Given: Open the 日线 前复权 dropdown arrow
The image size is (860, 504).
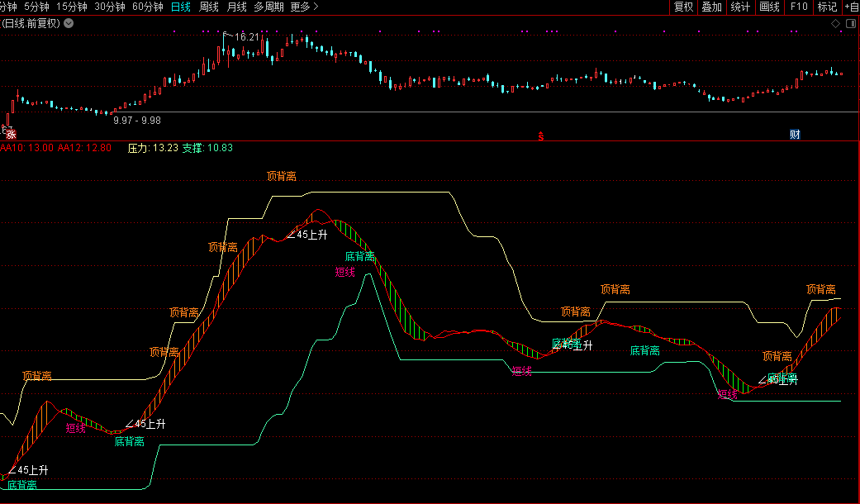Looking at the screenshot, I should point(69,23).
